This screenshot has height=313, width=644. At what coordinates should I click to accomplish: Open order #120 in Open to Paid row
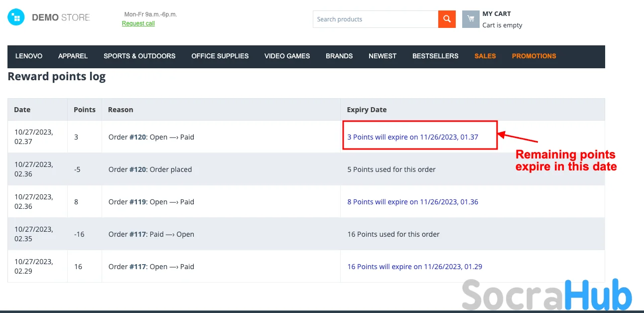pyautogui.click(x=138, y=137)
